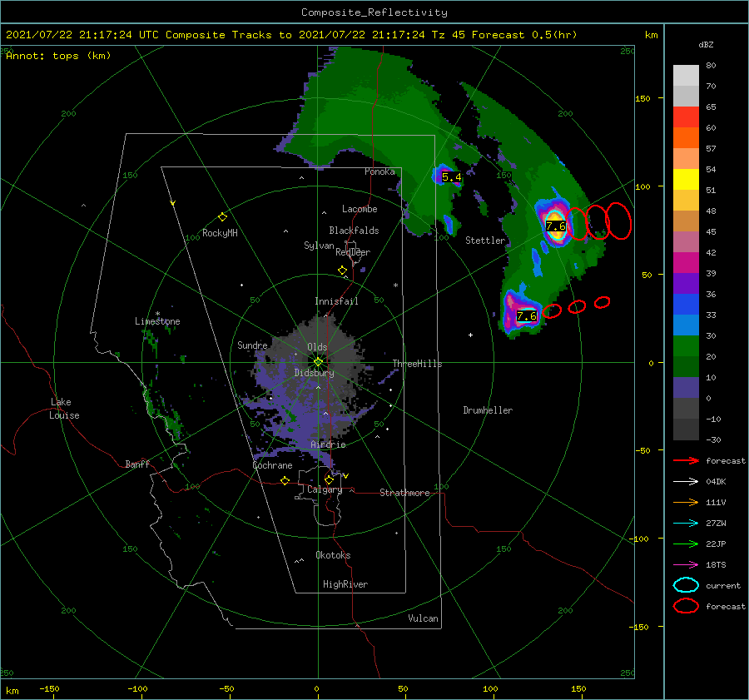749x700 pixels.
Task: Click the Ponoka town label
Action: [x=379, y=171]
